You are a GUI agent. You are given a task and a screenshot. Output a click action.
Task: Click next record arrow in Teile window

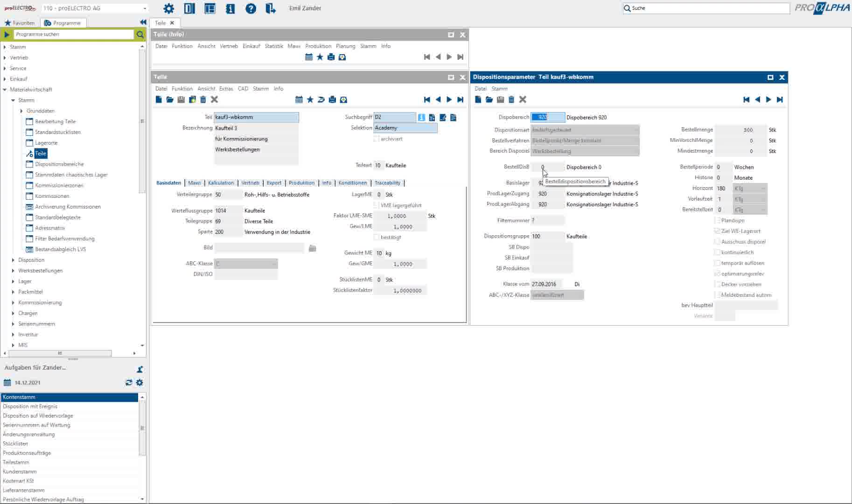(449, 99)
